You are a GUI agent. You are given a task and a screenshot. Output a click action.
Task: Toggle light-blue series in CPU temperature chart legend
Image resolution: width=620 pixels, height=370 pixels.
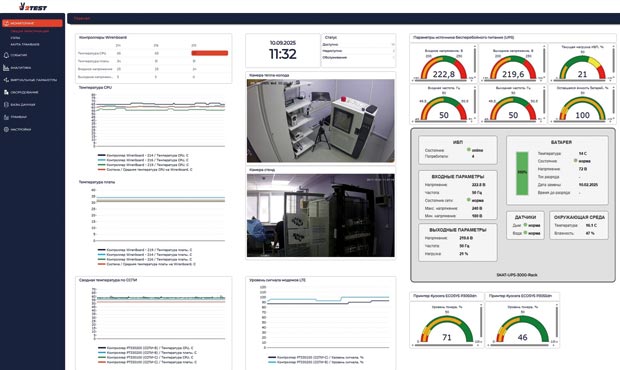point(143,160)
